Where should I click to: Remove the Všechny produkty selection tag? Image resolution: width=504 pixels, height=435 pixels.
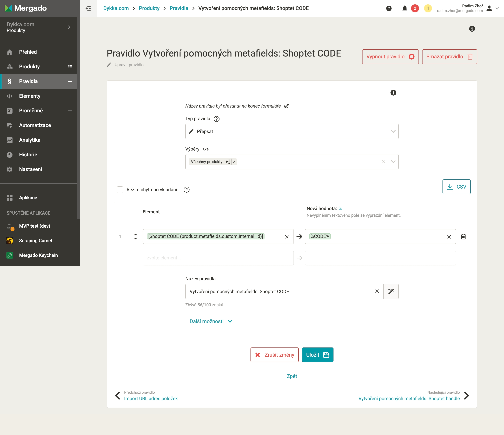234,162
